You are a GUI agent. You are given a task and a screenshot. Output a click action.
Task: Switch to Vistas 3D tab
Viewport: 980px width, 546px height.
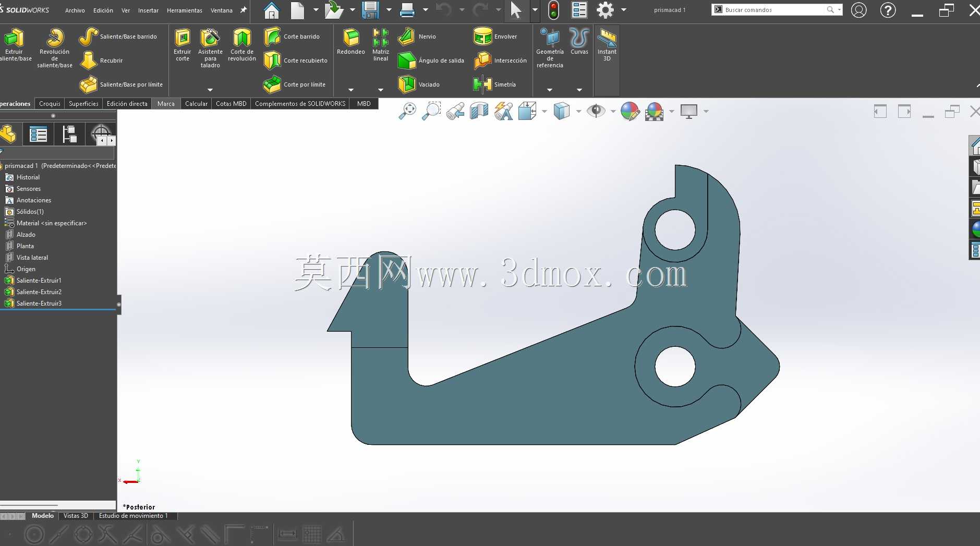[x=76, y=516]
